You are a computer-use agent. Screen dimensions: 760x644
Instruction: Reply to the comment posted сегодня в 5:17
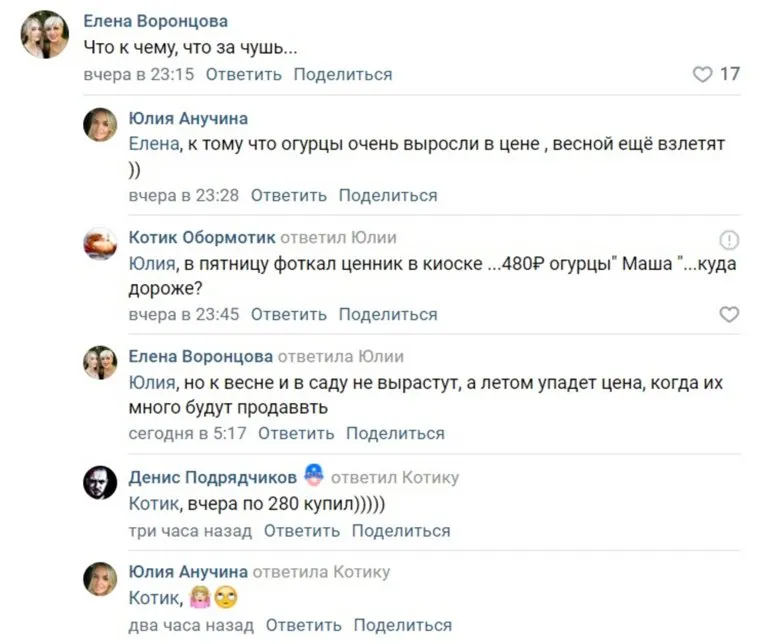[296, 433]
